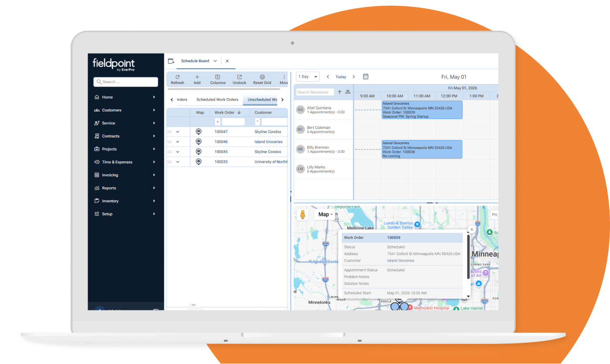
Task: Expand the row for work order 100035
Action: (x=178, y=162)
